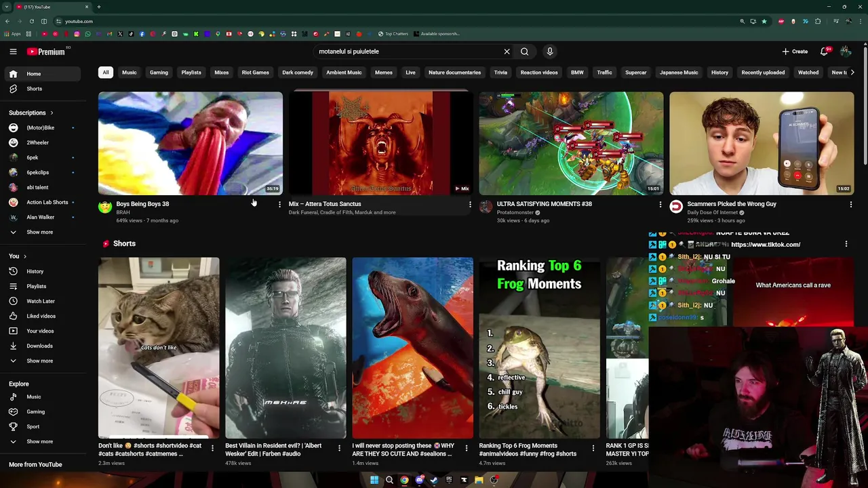Viewport: 868px width, 488px height.
Task: Click the Create button
Action: pos(795,52)
